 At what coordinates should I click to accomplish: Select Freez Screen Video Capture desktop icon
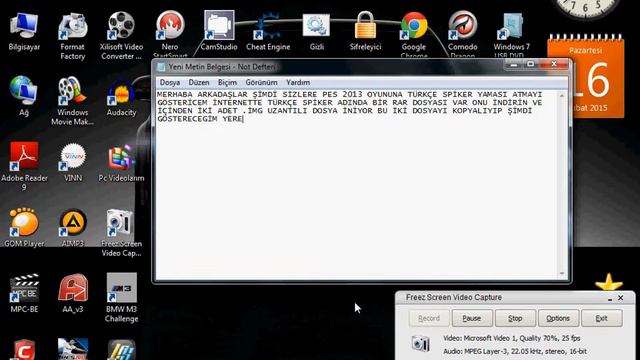pyautogui.click(x=120, y=223)
